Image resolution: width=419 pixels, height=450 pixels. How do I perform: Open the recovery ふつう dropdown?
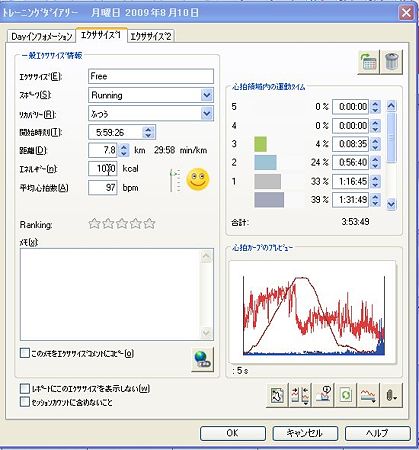coord(207,114)
